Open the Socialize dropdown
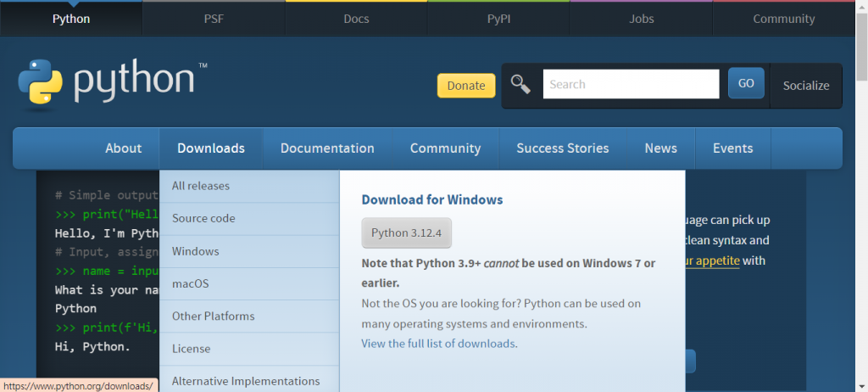Screen dimensions: 868x392 (806, 86)
